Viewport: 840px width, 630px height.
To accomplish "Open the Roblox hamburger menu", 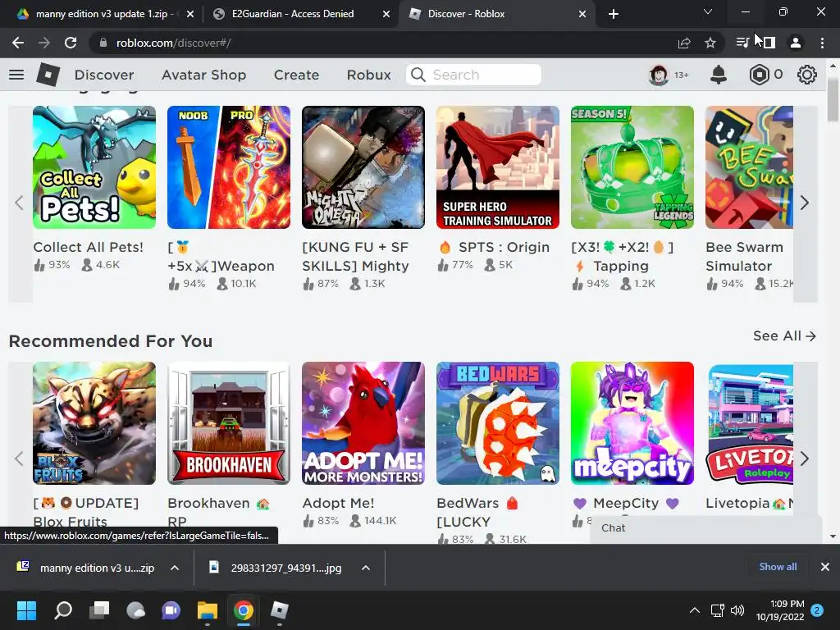I will pyautogui.click(x=16, y=75).
